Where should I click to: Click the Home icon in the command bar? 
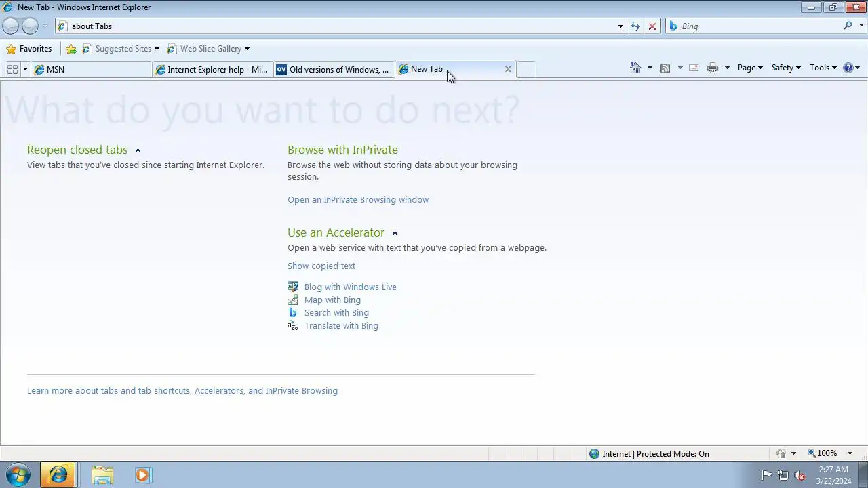pyautogui.click(x=635, y=68)
